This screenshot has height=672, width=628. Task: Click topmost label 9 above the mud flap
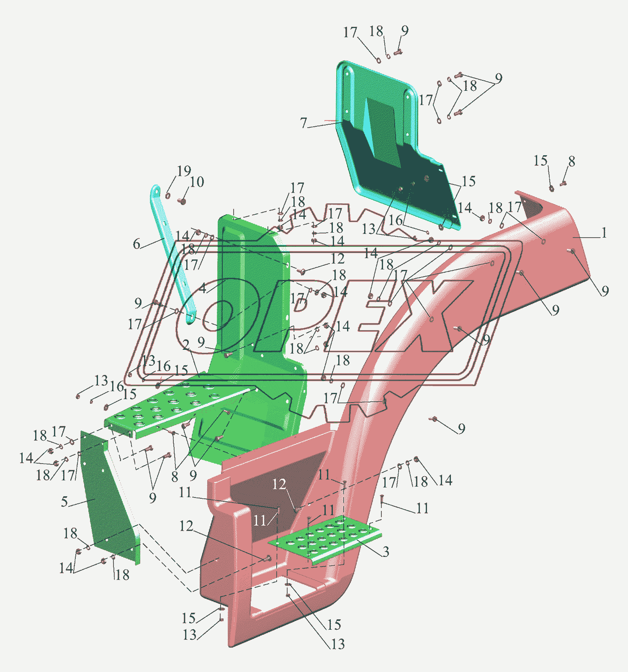point(404,30)
